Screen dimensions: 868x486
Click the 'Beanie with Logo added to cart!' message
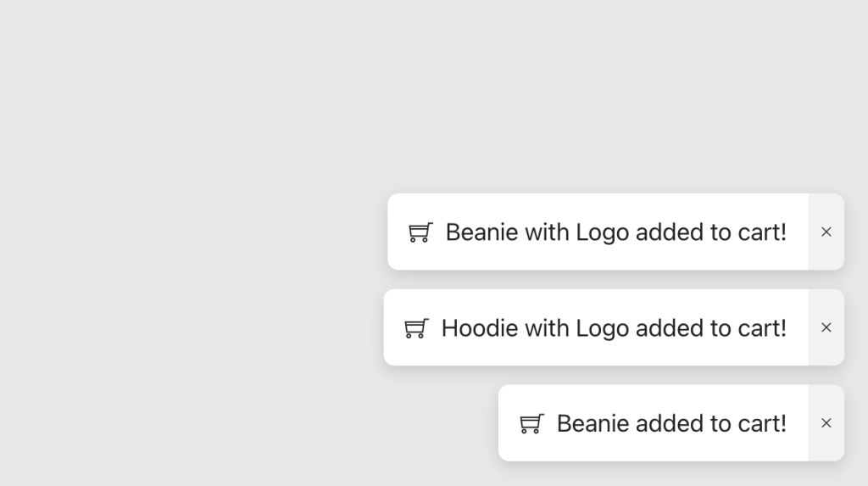tap(615, 232)
